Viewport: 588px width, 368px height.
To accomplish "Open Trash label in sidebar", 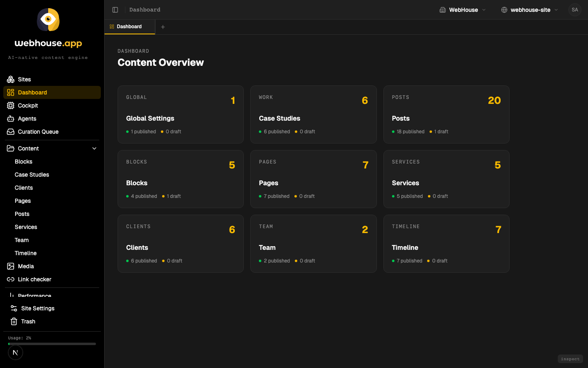I will coord(28,321).
